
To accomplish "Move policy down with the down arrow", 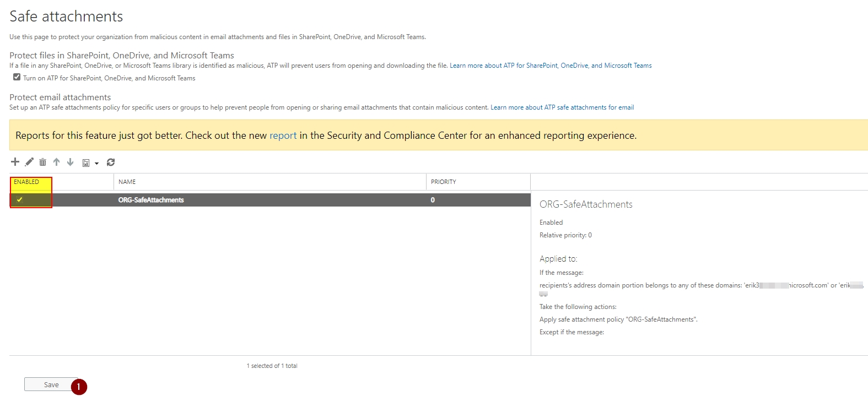I will click(x=70, y=162).
